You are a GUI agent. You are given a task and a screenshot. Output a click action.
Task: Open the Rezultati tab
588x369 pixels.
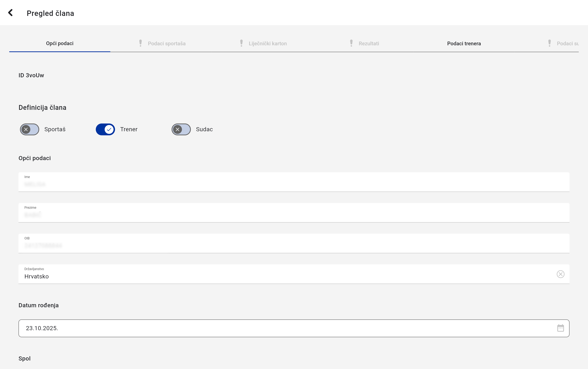tap(369, 43)
